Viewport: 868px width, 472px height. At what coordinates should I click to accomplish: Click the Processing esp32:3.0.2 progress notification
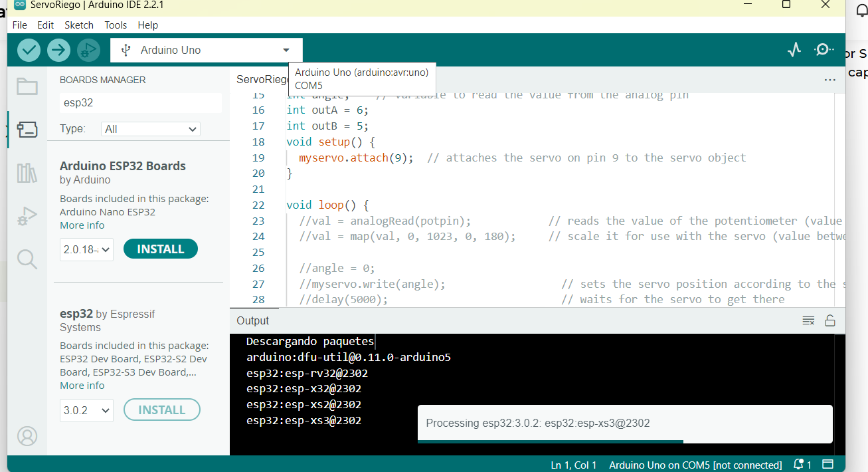625,423
